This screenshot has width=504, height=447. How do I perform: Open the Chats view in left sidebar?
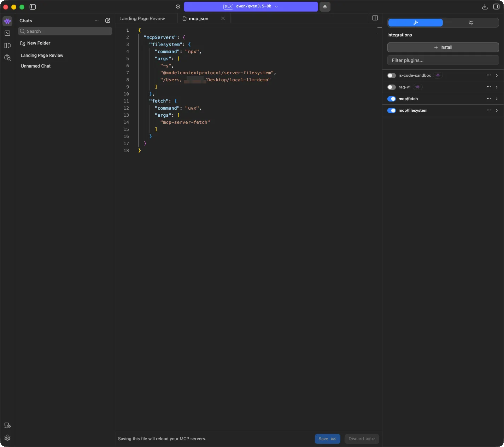7,21
